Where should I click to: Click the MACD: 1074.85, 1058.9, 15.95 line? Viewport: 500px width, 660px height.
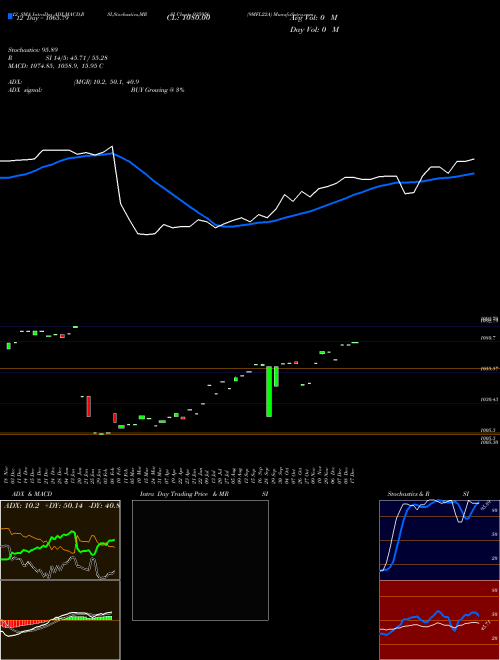[56, 66]
